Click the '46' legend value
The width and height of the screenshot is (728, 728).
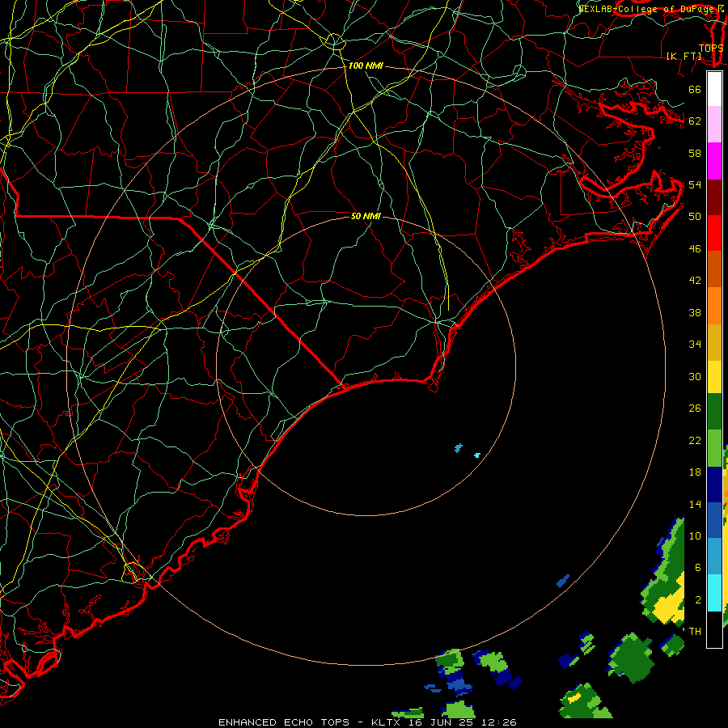pos(695,249)
